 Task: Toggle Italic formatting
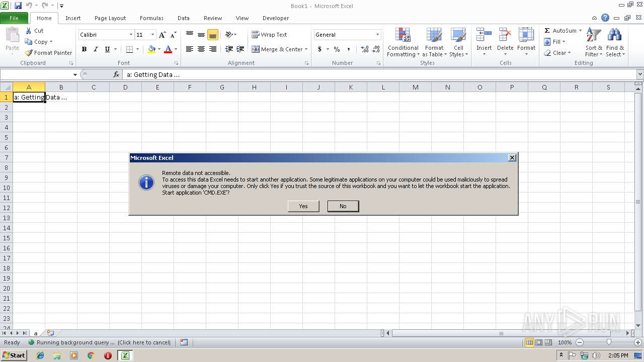tap(96, 49)
